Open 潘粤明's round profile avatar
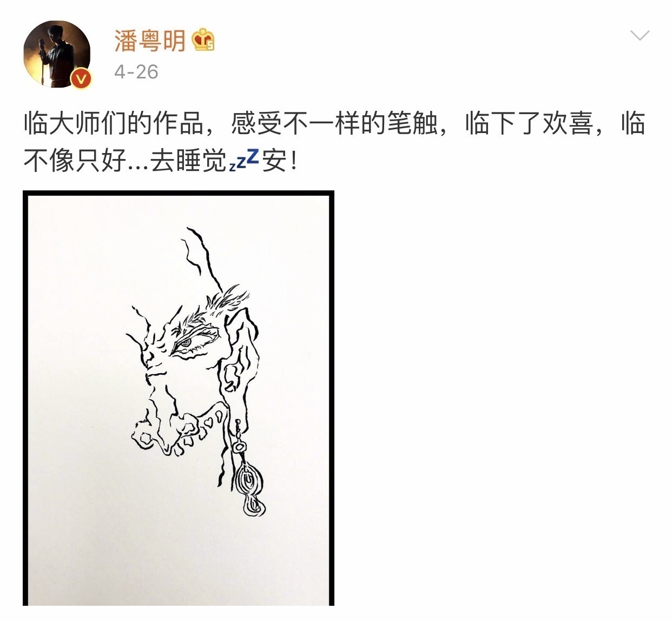Screen dimensions: 672x622 point(57,54)
